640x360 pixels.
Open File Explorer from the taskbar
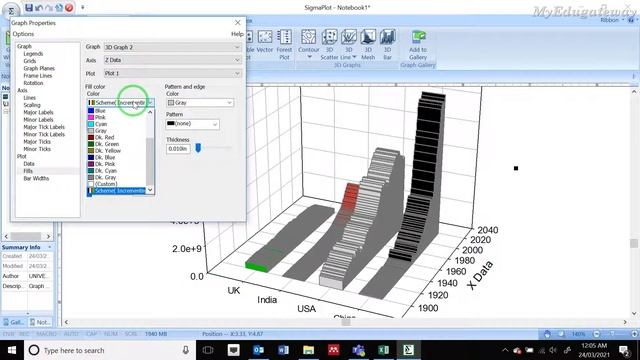click(x=309, y=350)
